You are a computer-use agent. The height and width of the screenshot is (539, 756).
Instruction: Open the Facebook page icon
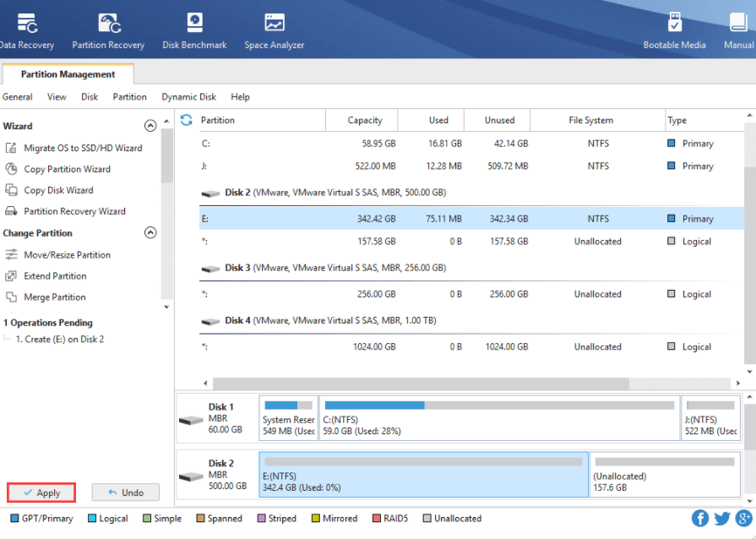[x=699, y=518]
